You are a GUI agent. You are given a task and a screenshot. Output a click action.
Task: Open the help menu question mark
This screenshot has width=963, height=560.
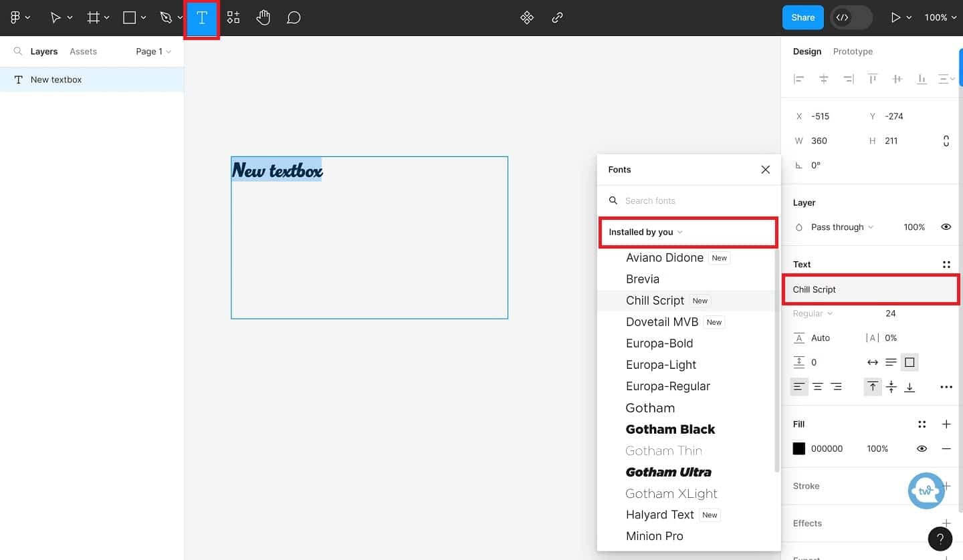940,539
